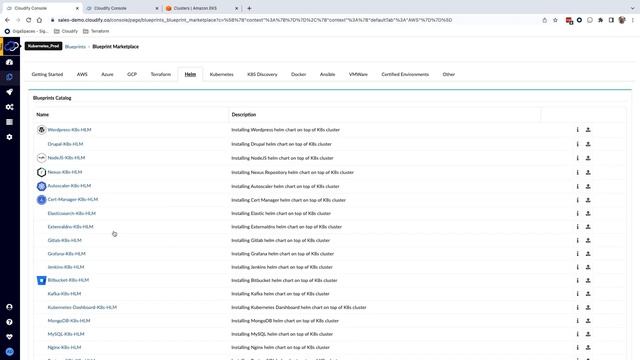
Task: Show info for Drupal-K8s-HLM blueprint
Action: (578, 144)
